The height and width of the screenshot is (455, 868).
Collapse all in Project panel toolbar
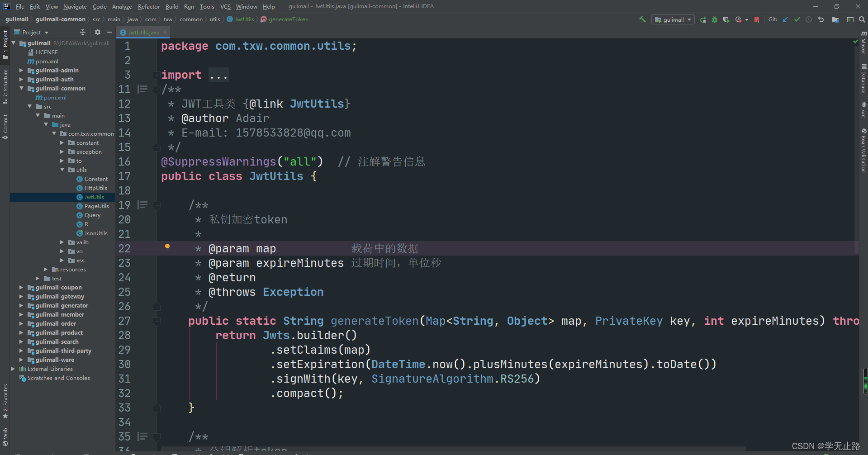82,32
